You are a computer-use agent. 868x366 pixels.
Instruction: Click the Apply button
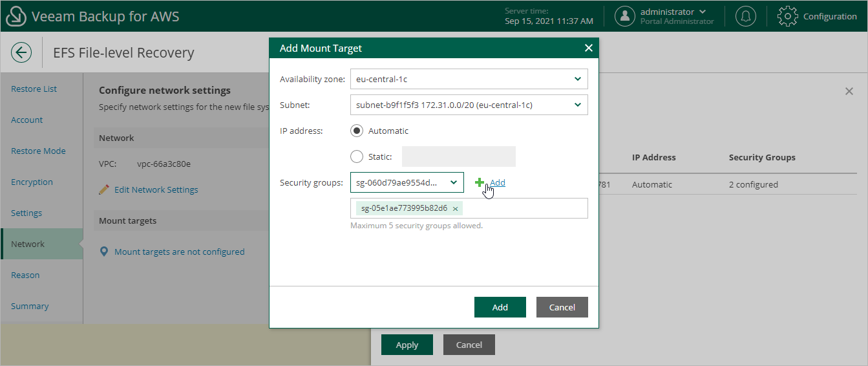coord(407,345)
